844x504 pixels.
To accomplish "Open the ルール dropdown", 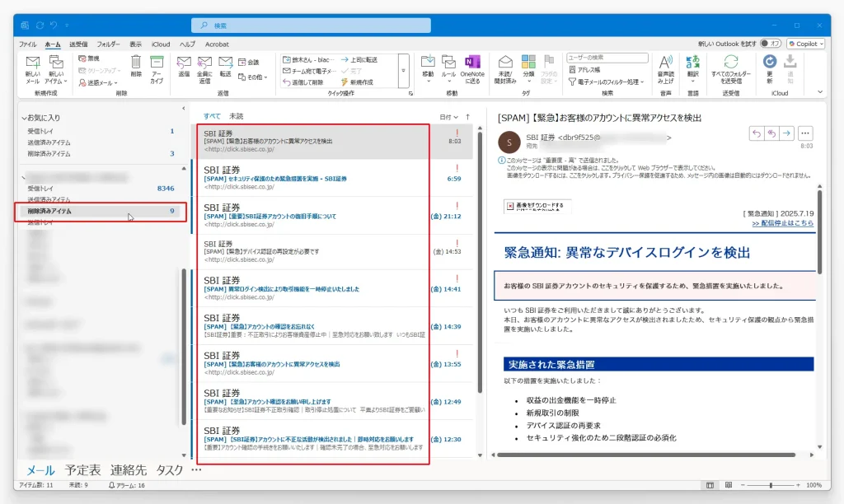I will pos(449,69).
